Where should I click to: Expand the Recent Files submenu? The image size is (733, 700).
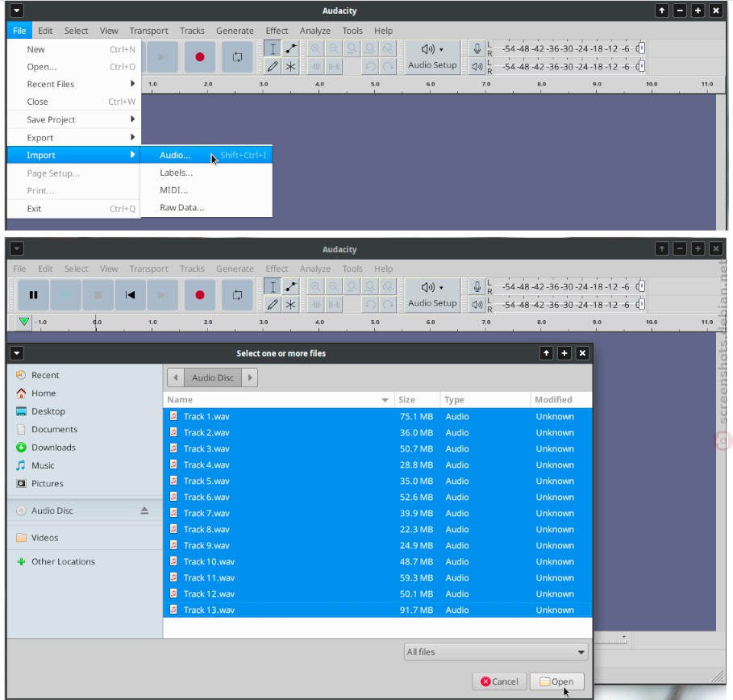tap(74, 84)
